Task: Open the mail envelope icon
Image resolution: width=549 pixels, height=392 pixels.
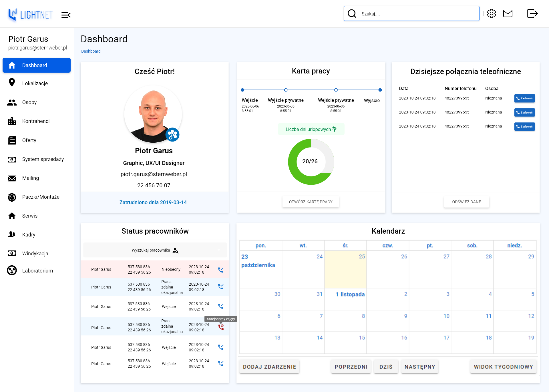Action: coord(508,13)
